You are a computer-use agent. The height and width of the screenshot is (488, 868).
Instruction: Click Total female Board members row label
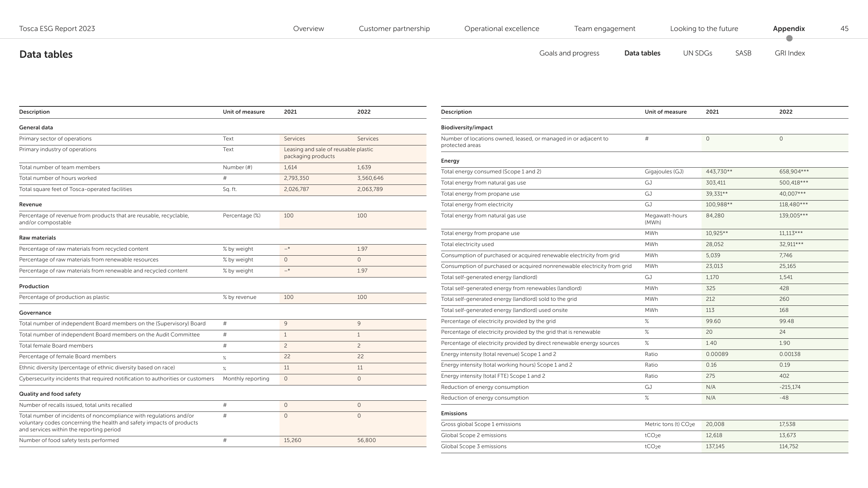56,346
